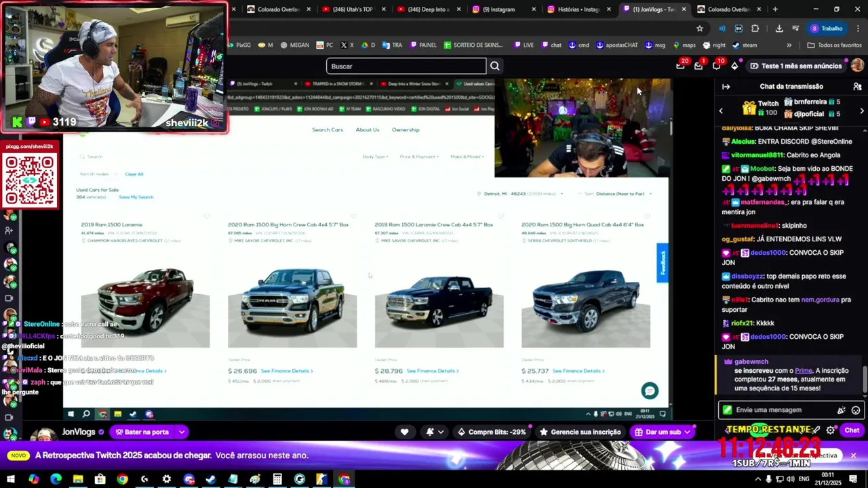Expand hidden bookmarks with double chevron

(x=789, y=45)
